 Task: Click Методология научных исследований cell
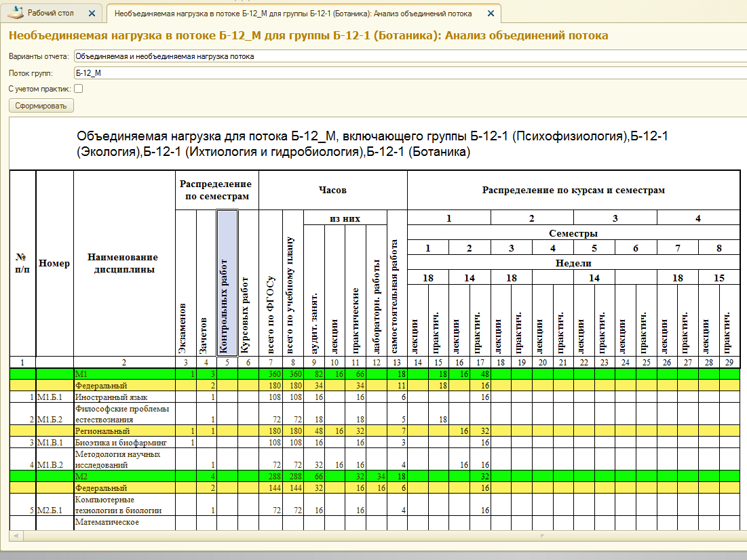124,460
